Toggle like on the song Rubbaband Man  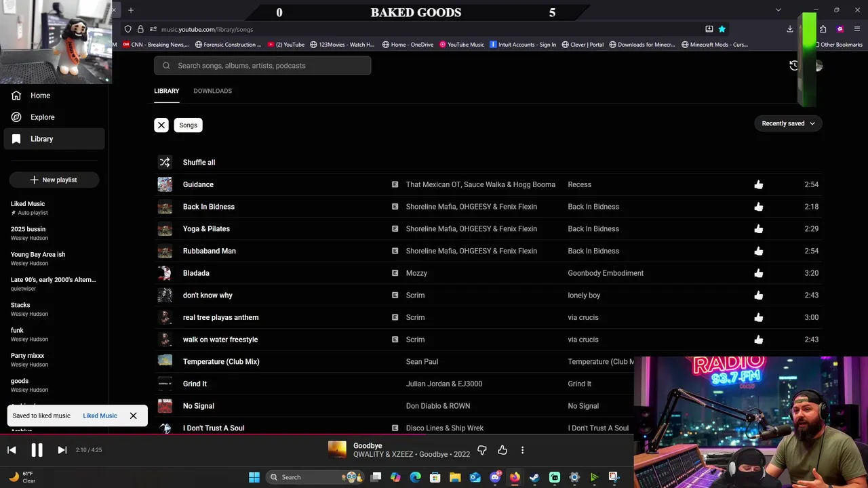pyautogui.click(x=758, y=251)
